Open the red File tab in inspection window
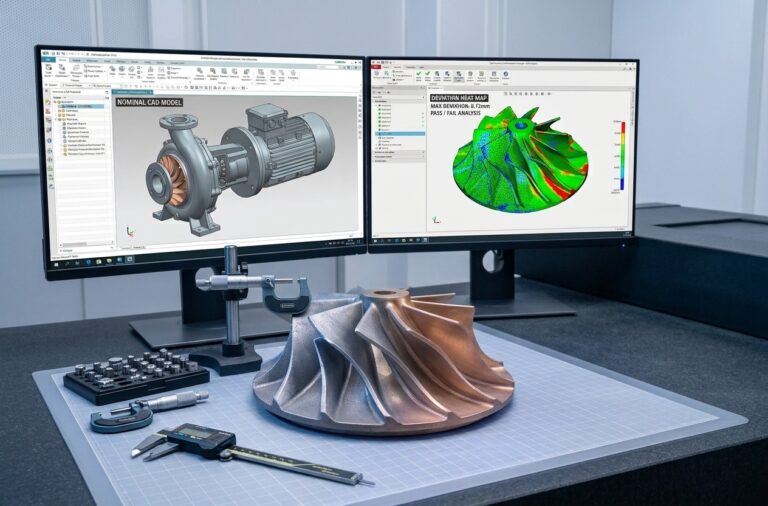 [x=376, y=67]
